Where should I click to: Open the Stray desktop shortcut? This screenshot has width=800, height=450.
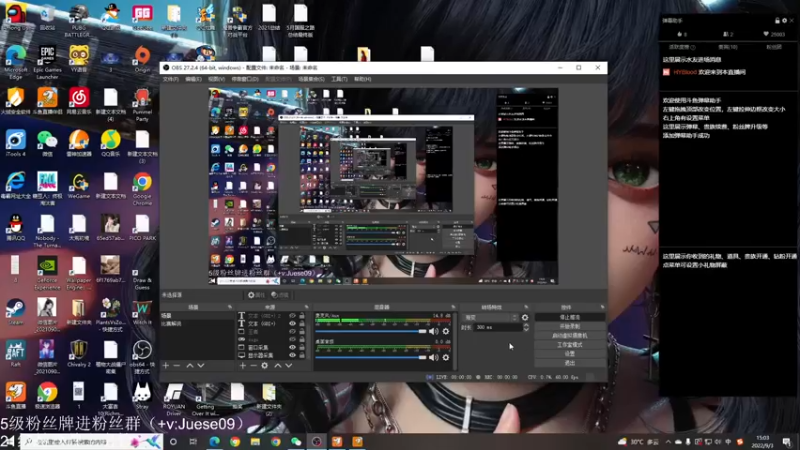tap(142, 395)
